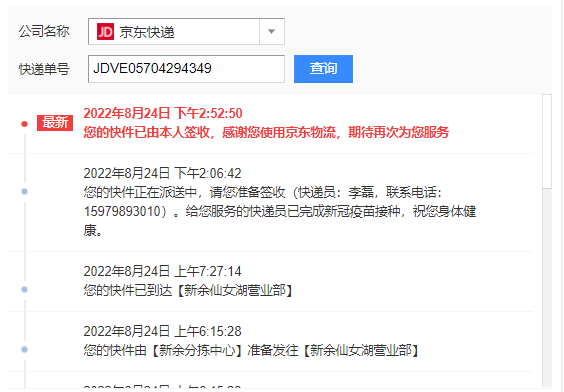This screenshot has height=392, width=564.
Task: Click the JD logo icon in company selector
Action: click(105, 32)
